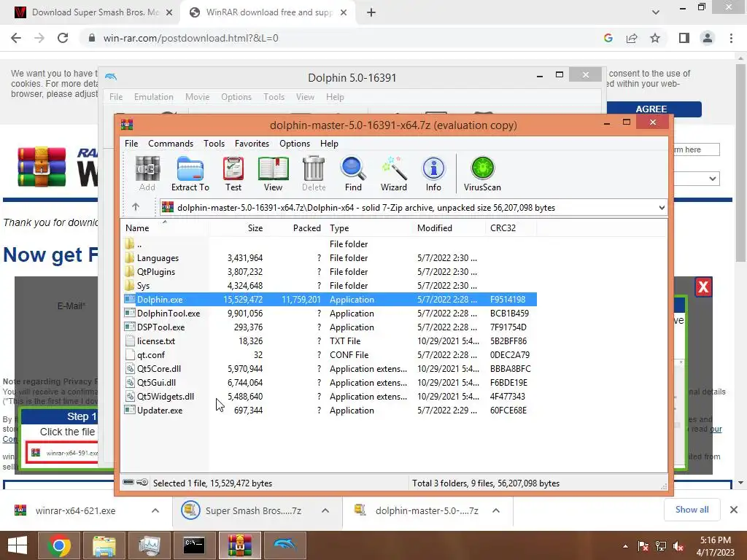
Task: Expand options for dolphin-master download
Action: click(x=496, y=510)
